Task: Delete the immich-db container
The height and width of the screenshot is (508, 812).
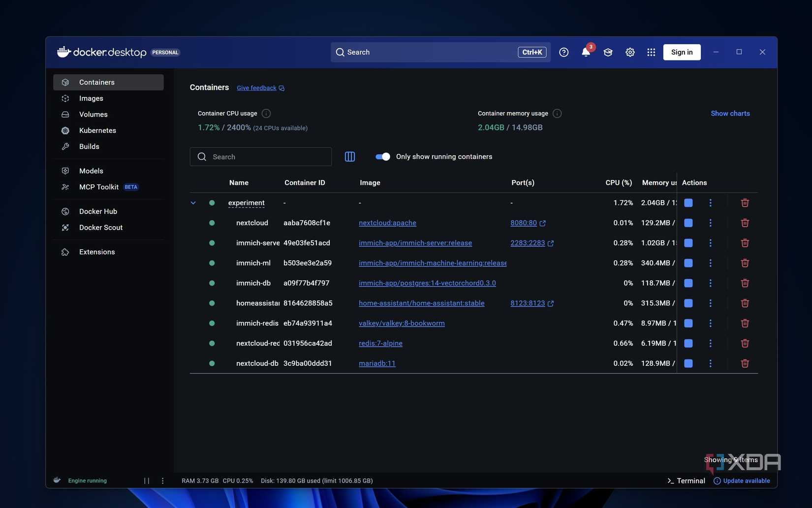Action: pyautogui.click(x=745, y=283)
